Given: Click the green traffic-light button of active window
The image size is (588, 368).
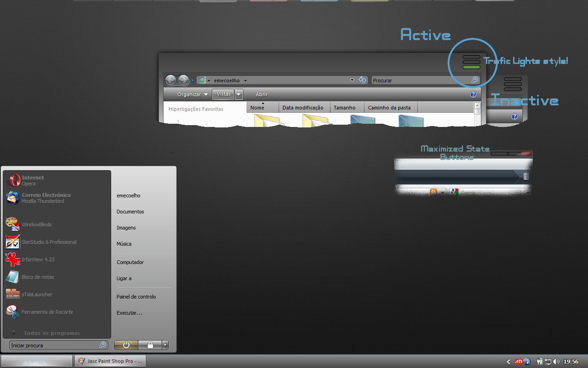Looking at the screenshot, I should coord(471,67).
